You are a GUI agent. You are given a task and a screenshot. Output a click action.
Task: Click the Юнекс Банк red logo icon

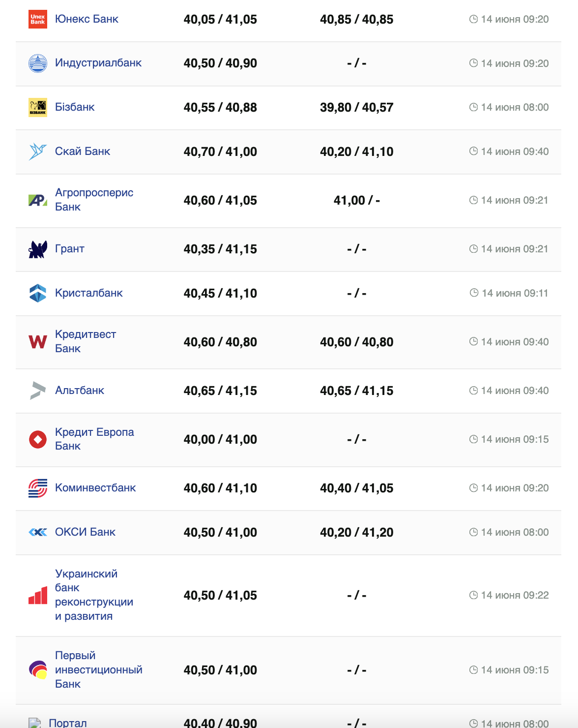(x=38, y=19)
